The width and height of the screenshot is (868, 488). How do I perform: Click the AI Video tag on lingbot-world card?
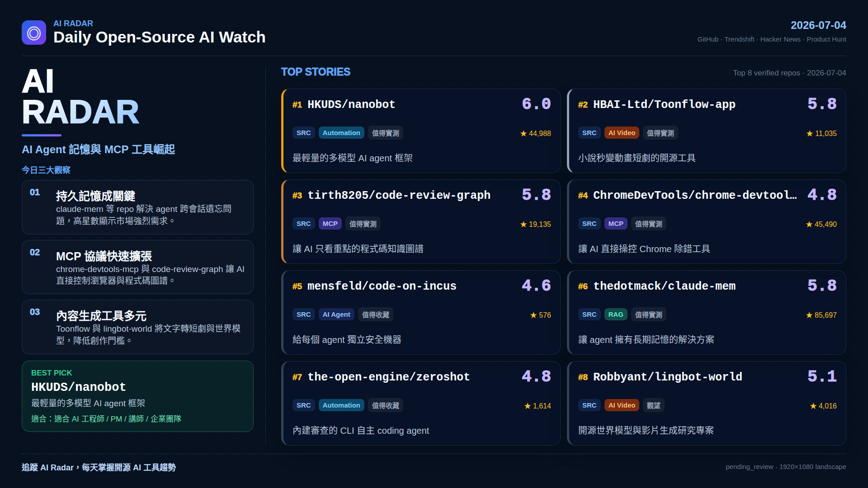622,405
